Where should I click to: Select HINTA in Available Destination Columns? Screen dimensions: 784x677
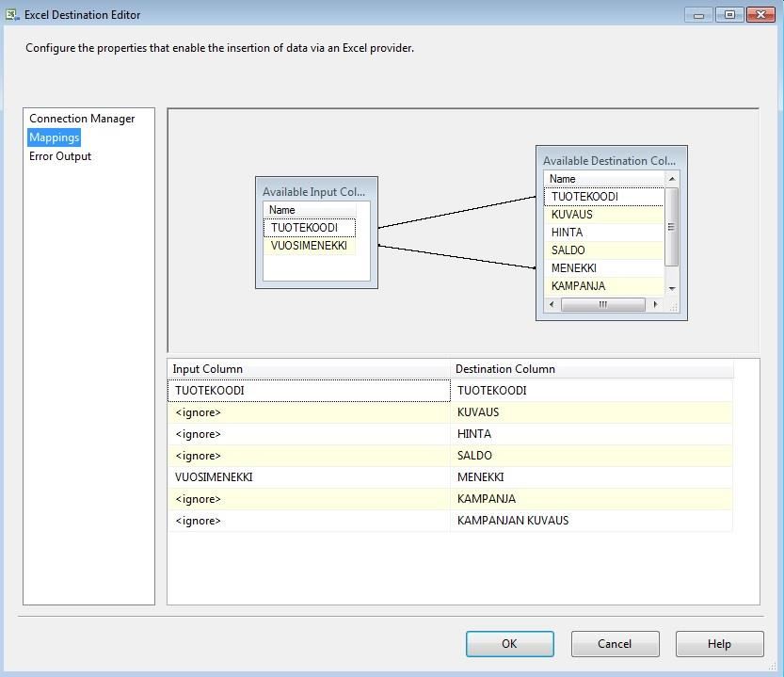tap(604, 233)
